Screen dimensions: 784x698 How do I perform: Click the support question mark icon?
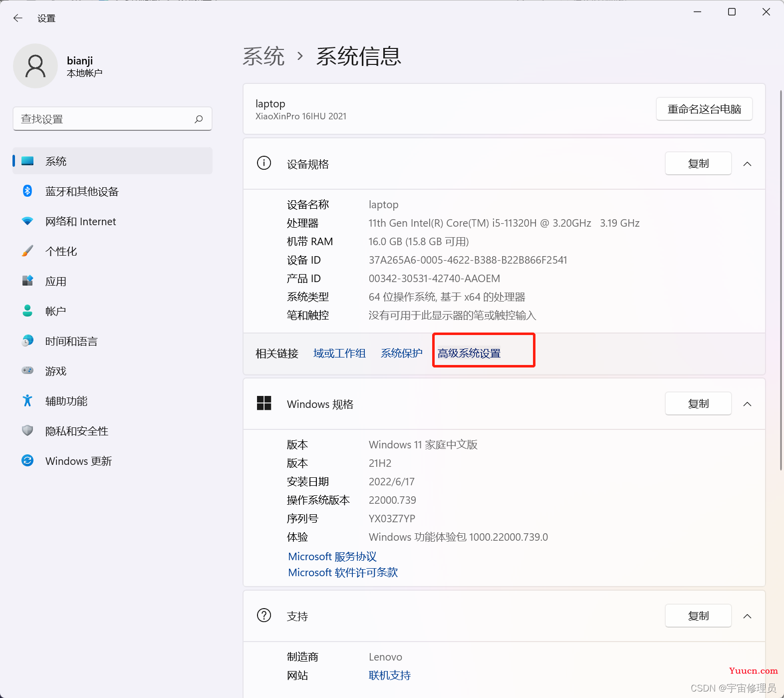[264, 615]
